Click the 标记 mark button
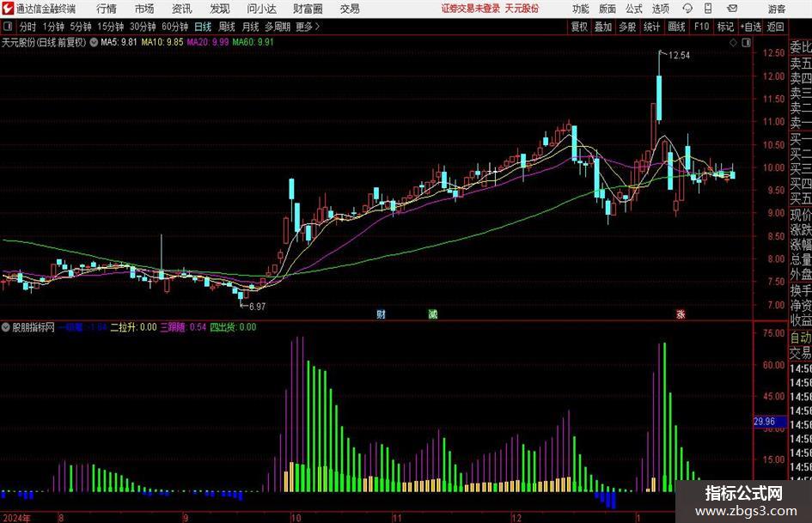The height and width of the screenshot is (523, 812). click(x=725, y=27)
